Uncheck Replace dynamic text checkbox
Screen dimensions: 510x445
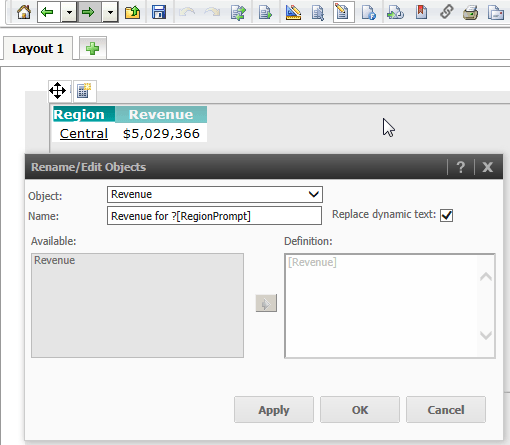[446, 215]
